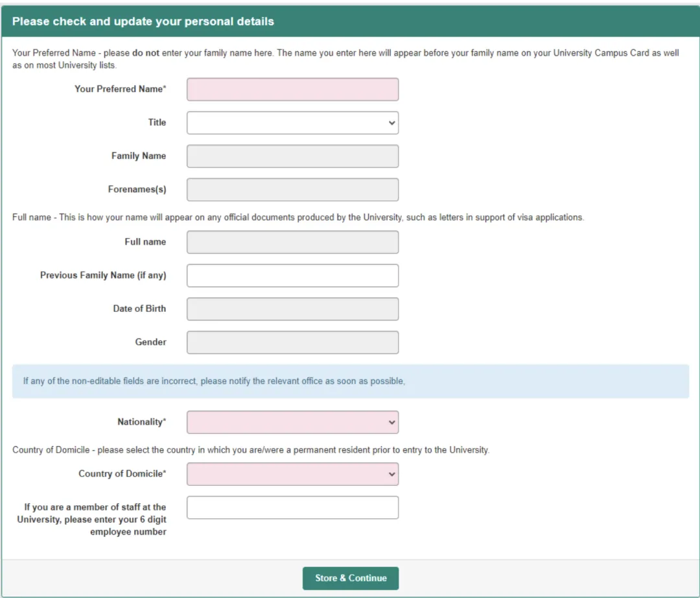700x598 pixels.
Task: Open the Title dropdown
Action: [x=292, y=123]
